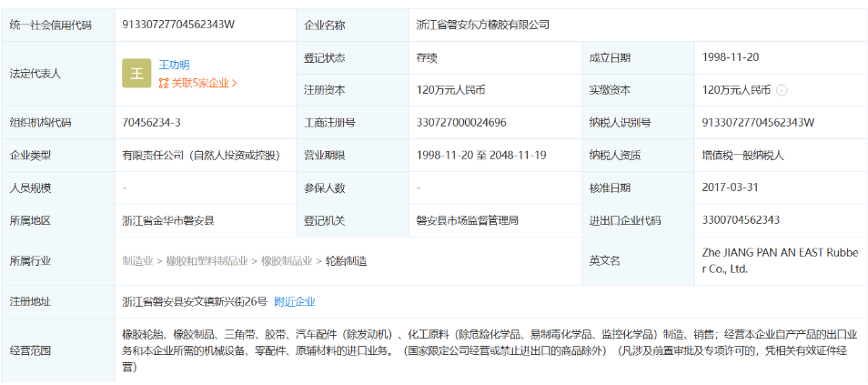The height and width of the screenshot is (385, 868).
Task: Click the 登记机关 label cell
Action: click(352, 221)
